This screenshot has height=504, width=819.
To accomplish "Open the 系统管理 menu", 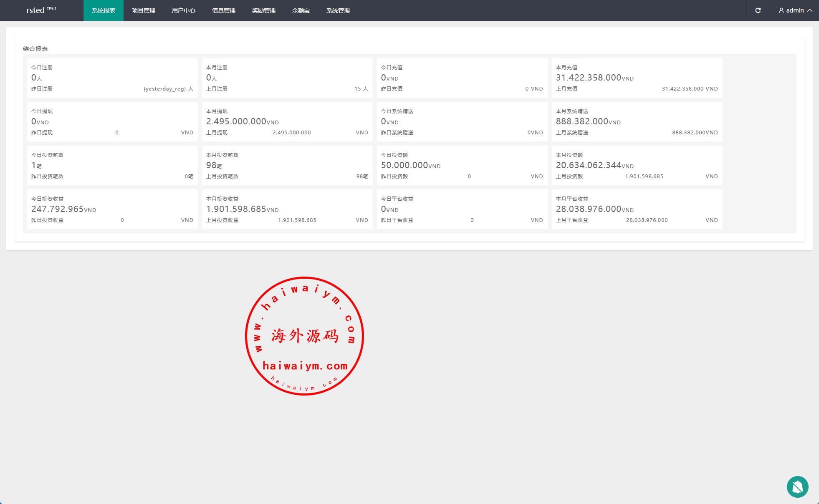I will point(338,10).
